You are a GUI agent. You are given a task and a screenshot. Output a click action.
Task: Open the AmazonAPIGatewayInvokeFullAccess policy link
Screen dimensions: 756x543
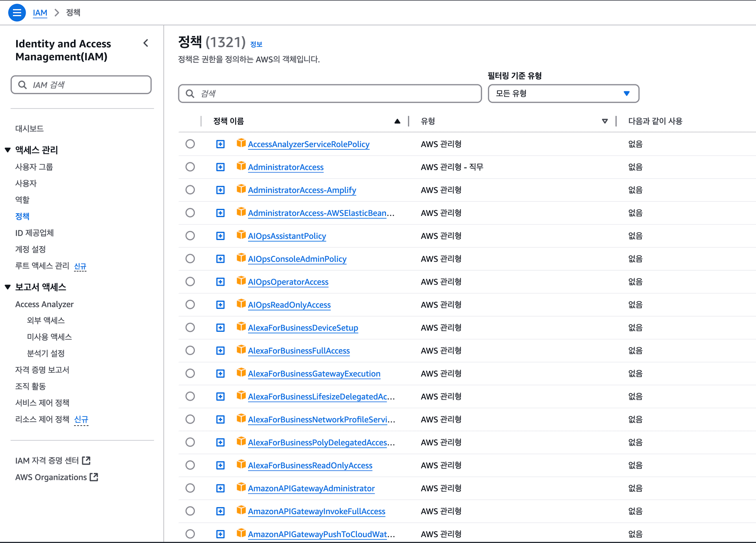click(317, 511)
